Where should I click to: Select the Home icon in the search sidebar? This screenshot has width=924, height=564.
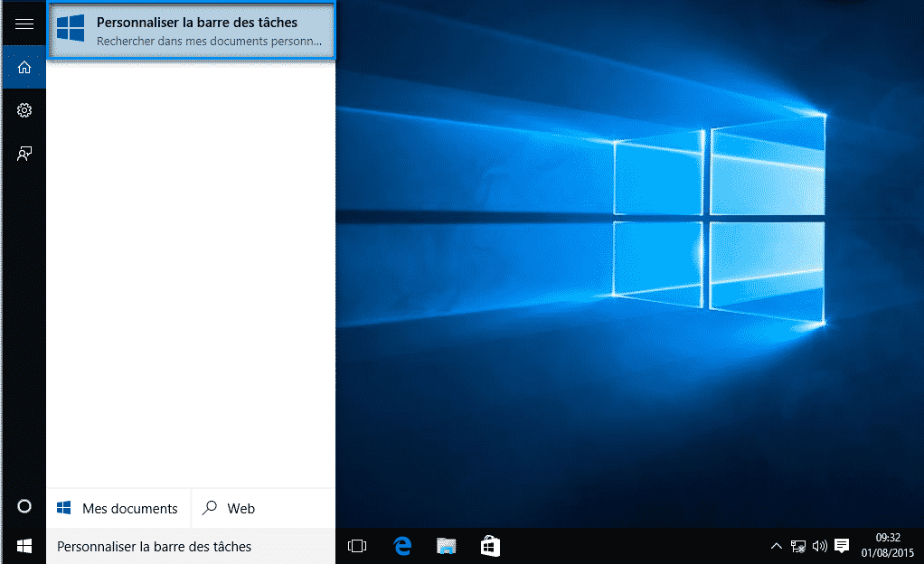(23, 67)
